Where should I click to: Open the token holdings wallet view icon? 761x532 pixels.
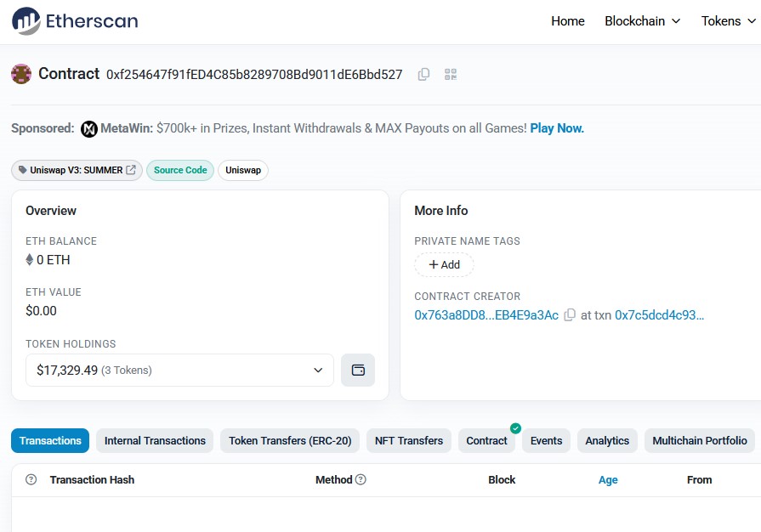click(x=358, y=371)
